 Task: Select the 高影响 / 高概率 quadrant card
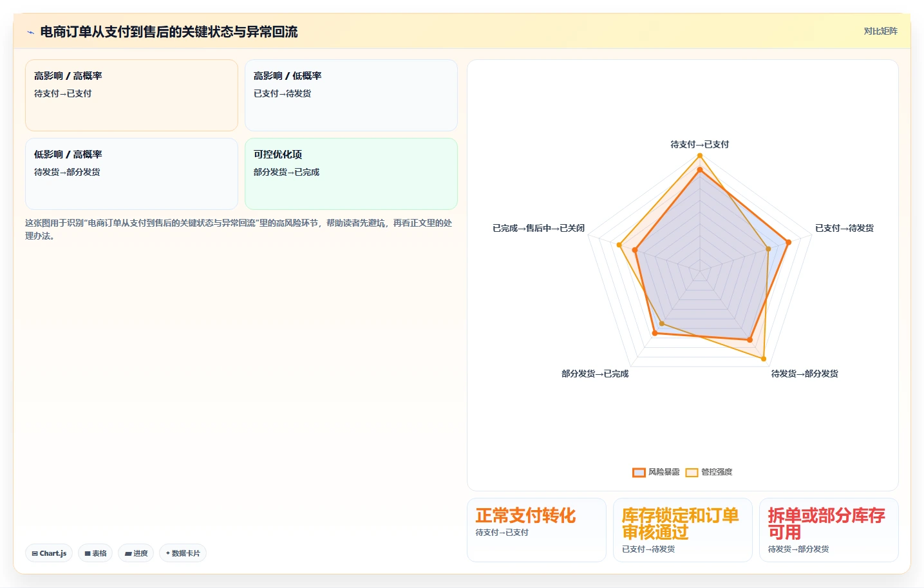tap(131, 95)
